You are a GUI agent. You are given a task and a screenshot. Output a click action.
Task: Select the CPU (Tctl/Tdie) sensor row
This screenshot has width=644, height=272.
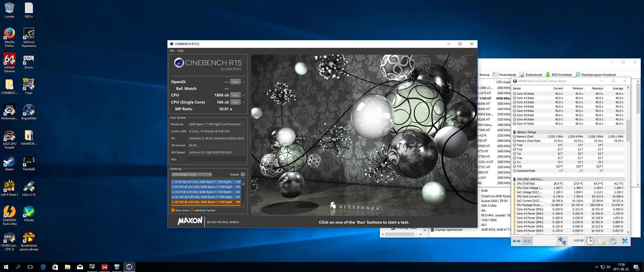(569, 184)
